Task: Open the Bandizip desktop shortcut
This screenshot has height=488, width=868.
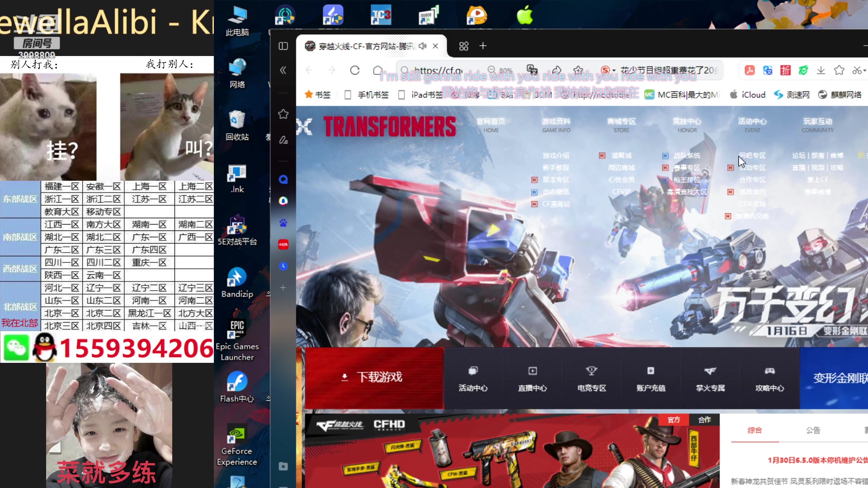Action: tap(237, 283)
